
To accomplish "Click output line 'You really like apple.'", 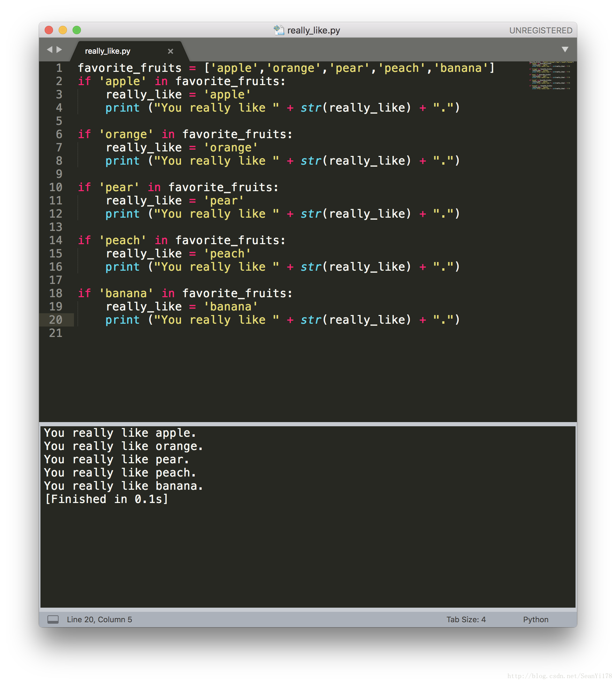I will [120, 433].
